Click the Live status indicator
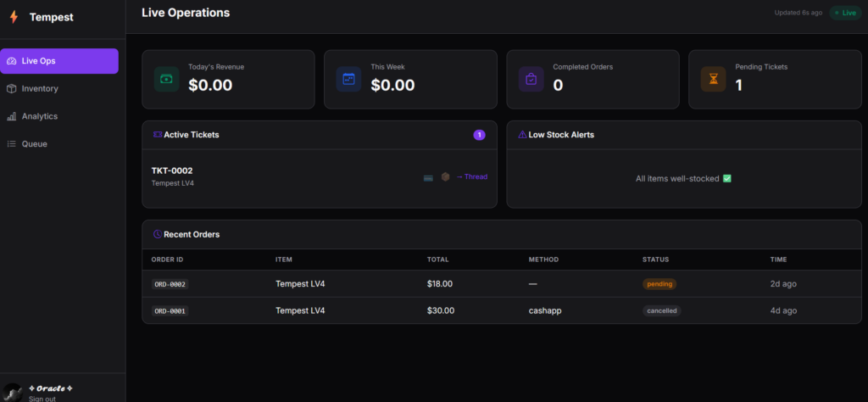This screenshot has width=868, height=402. point(845,13)
